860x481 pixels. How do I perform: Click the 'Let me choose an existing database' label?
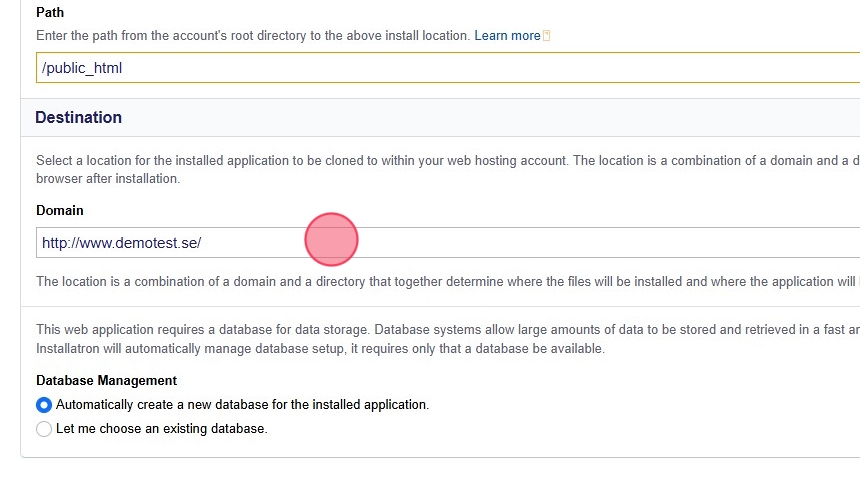tap(161, 429)
